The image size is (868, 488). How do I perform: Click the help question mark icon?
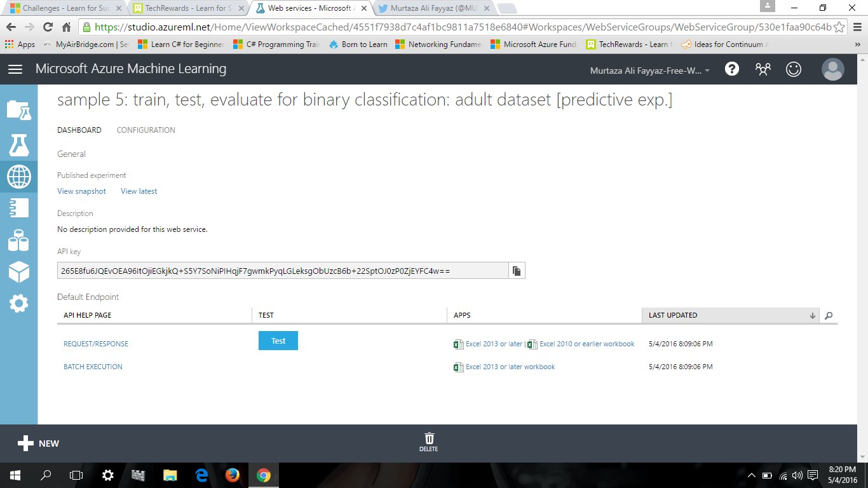point(732,69)
